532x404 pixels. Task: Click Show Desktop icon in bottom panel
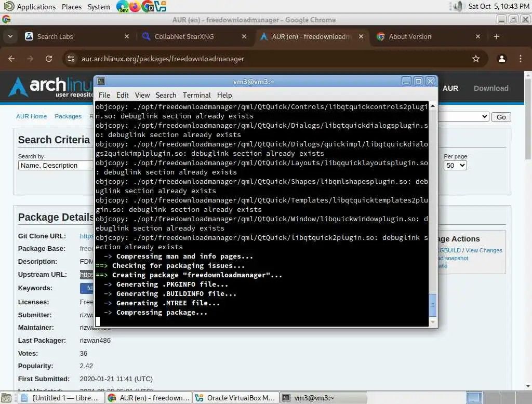6,398
